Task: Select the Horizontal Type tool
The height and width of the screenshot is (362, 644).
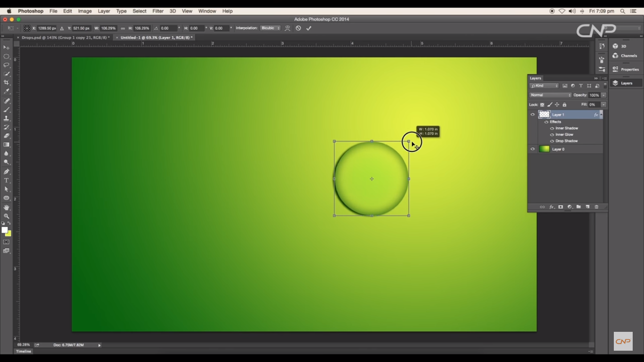Action: click(7, 181)
